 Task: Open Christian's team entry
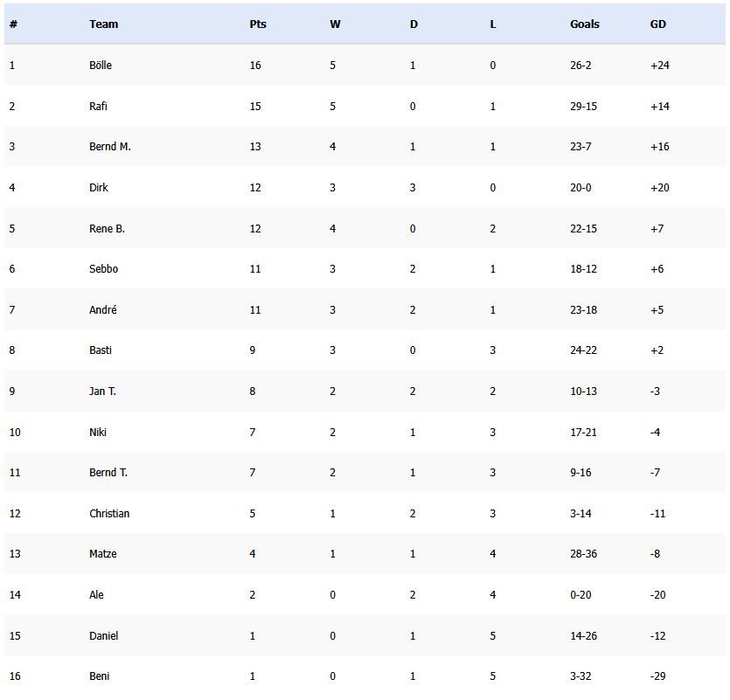pos(109,514)
